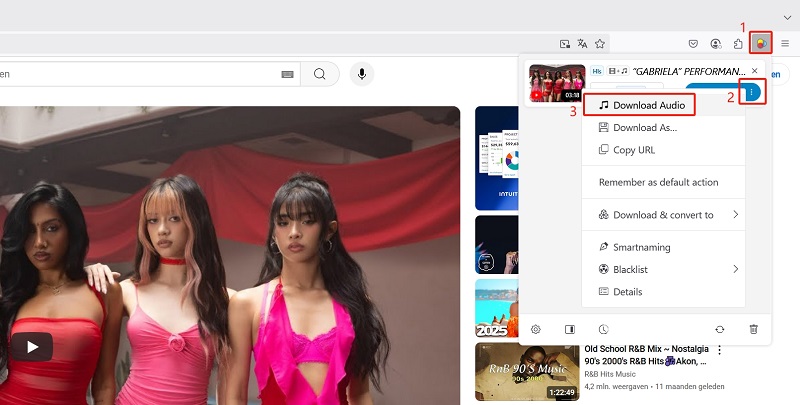The height and width of the screenshot is (405, 800).
Task: Click the GABRIELA video thumbnail in popup
Action: tap(557, 83)
